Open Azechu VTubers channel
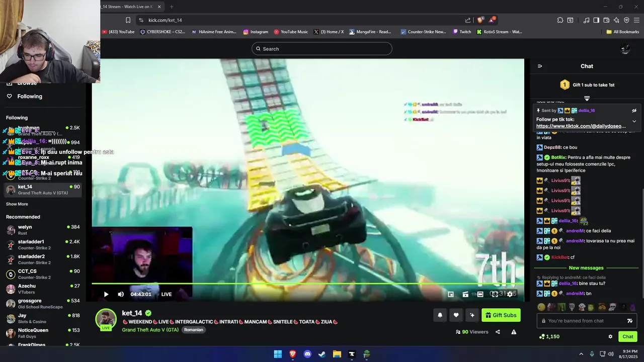The image size is (644, 362). click(43, 289)
